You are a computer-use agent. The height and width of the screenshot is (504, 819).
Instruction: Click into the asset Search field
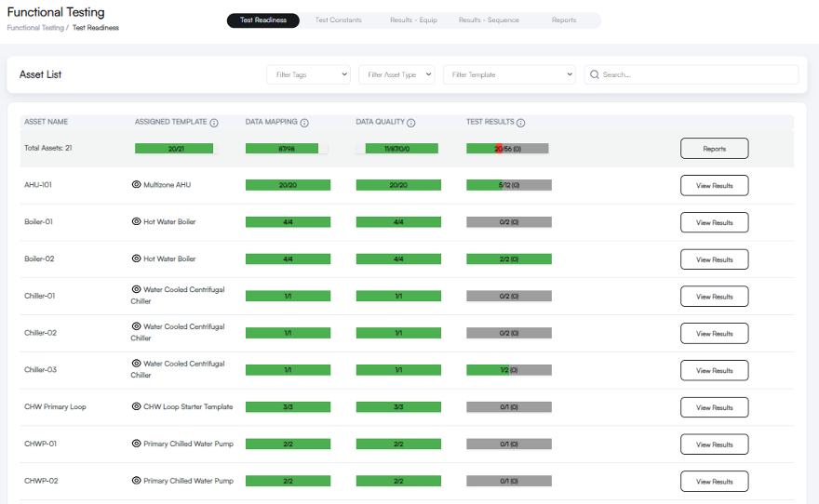tap(698, 74)
